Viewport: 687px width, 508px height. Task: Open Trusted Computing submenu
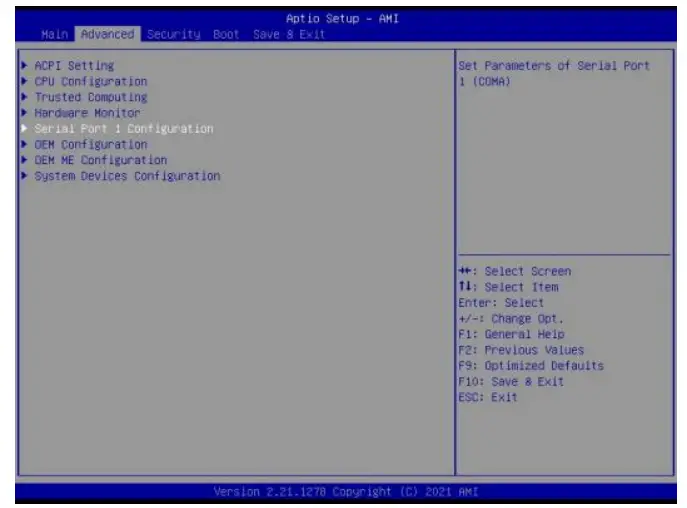pyautogui.click(x=91, y=97)
